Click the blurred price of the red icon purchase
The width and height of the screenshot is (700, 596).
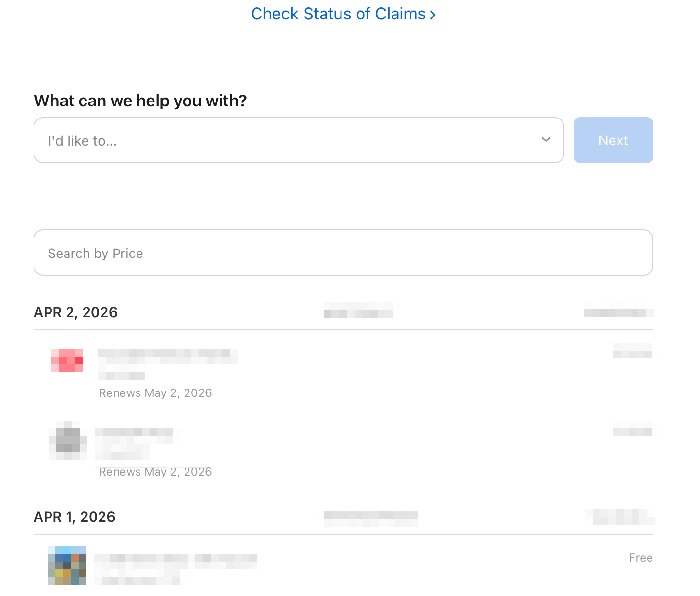(632, 351)
